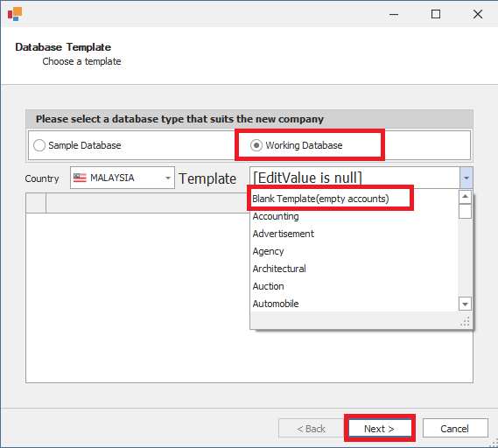498x448 pixels.
Task: Open the Country dropdown arrow
Action: point(168,178)
